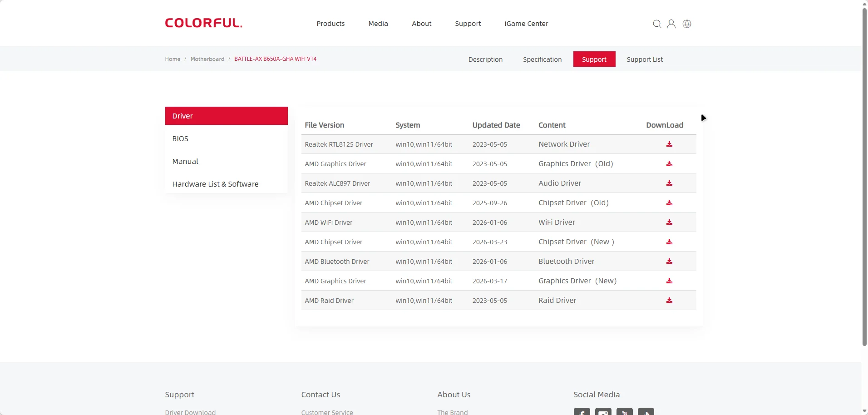Click the Bluetooth Driver content cell

pos(567,262)
